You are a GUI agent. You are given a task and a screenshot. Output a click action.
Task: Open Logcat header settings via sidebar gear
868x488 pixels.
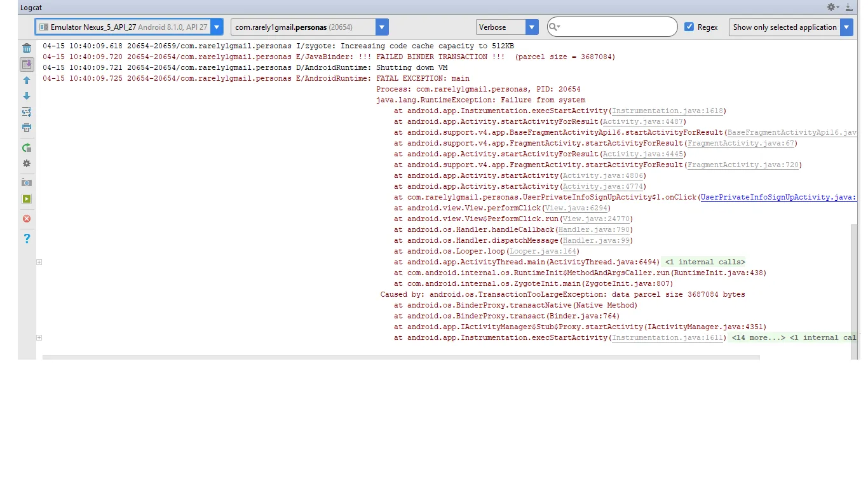click(x=27, y=163)
